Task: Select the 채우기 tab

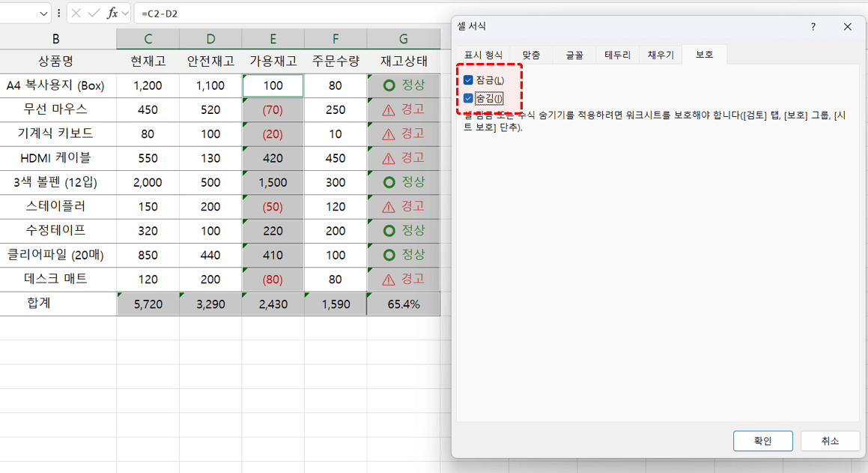Action: pos(661,55)
